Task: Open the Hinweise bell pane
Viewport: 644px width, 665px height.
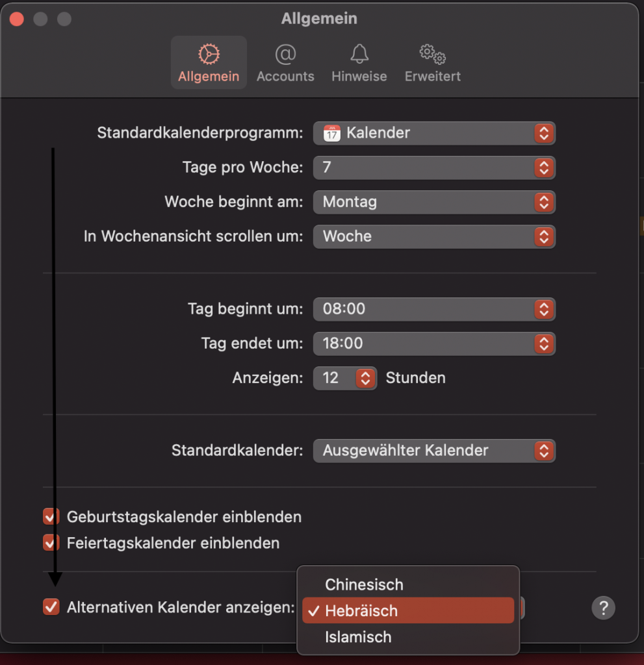Action: [359, 63]
